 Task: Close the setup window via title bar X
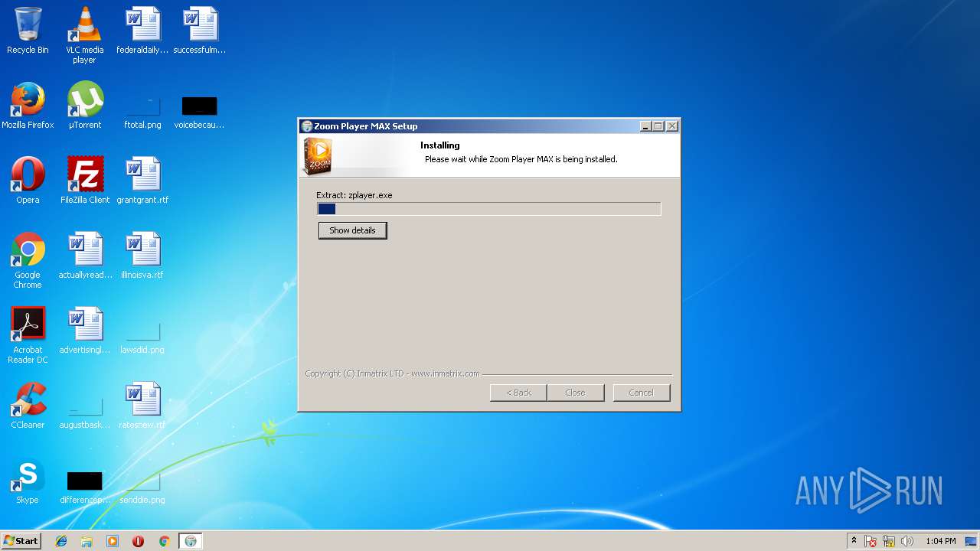672,126
